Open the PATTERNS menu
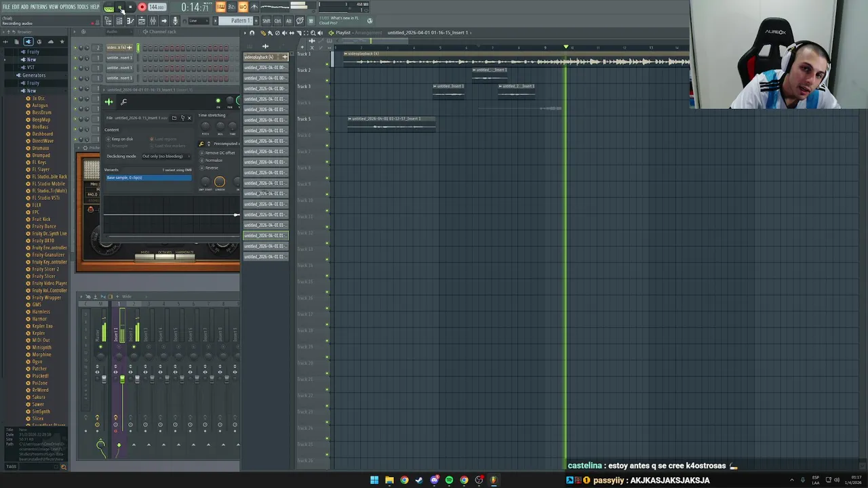Screen dimensions: 868x488 39,7
